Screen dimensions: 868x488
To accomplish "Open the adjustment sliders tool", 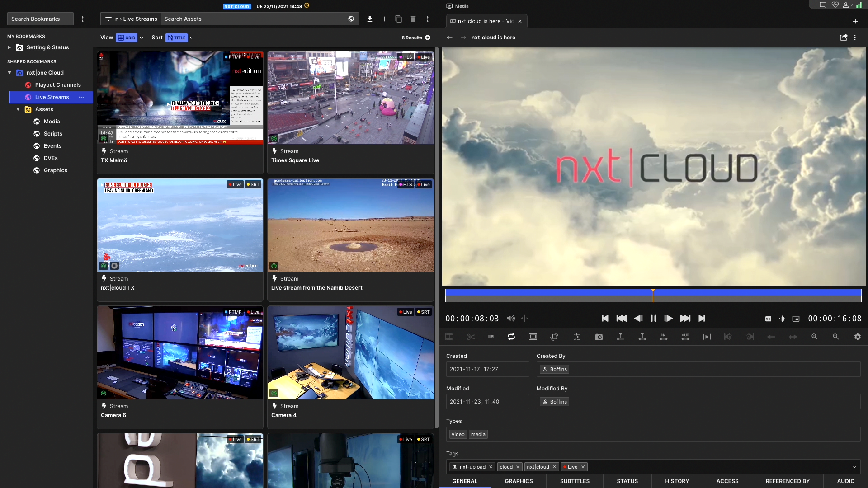I will 577,337.
